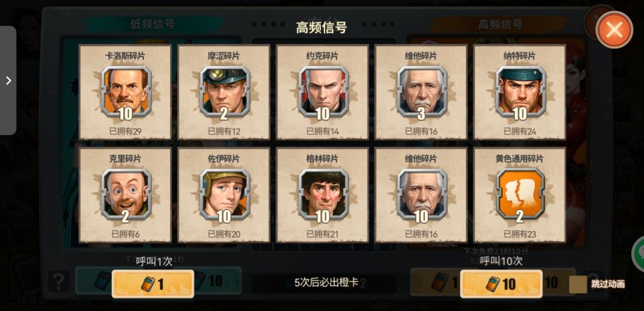Switch to the 高频信号 tab behind the popup
644x311 pixels.
pos(500,24)
